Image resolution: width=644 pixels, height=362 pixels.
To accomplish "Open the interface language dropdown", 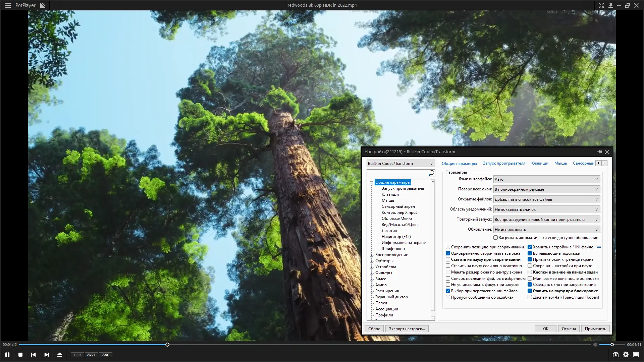I will point(546,179).
